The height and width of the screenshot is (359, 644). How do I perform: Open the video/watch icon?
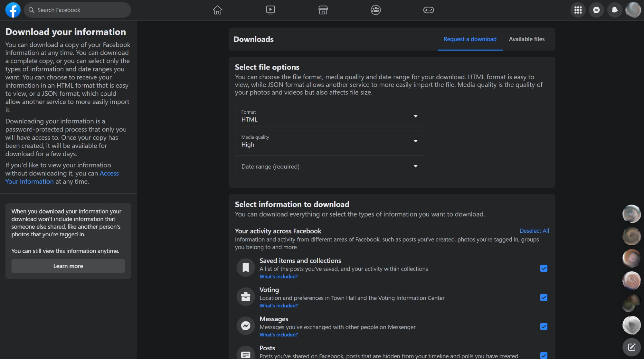click(270, 9)
